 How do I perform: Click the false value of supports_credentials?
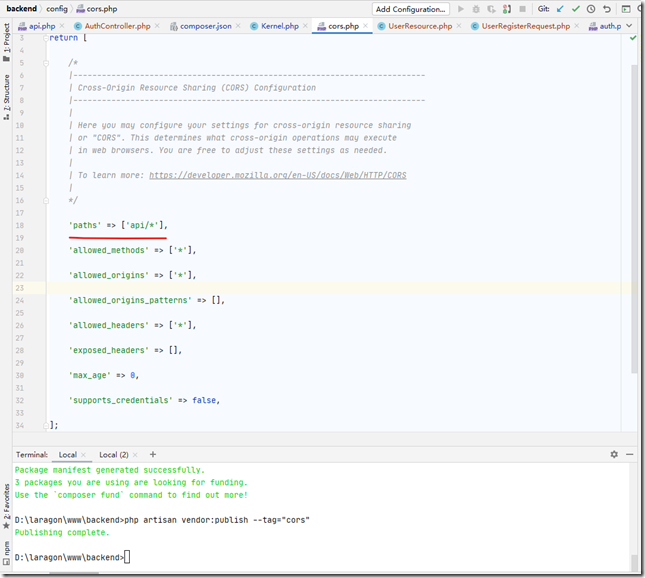204,400
